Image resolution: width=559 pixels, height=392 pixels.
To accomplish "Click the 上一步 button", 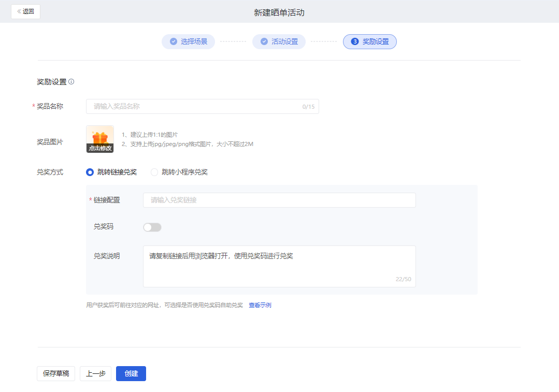I will click(95, 373).
